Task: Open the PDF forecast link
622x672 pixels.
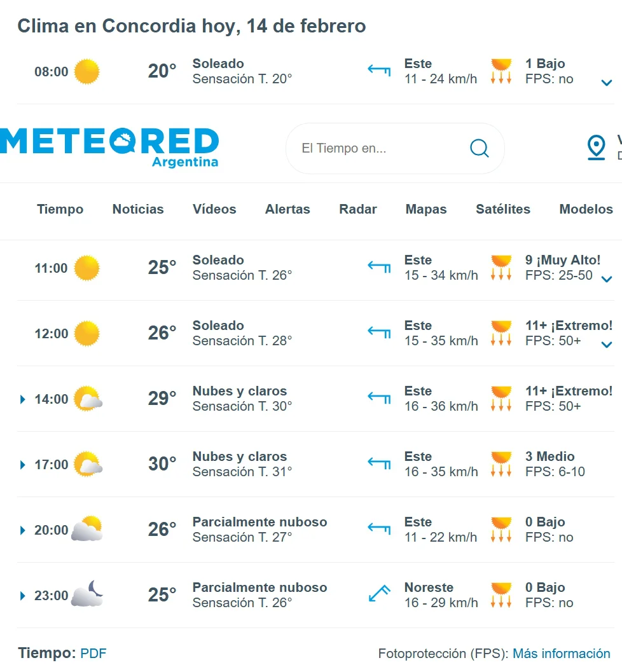Action: 93,653
